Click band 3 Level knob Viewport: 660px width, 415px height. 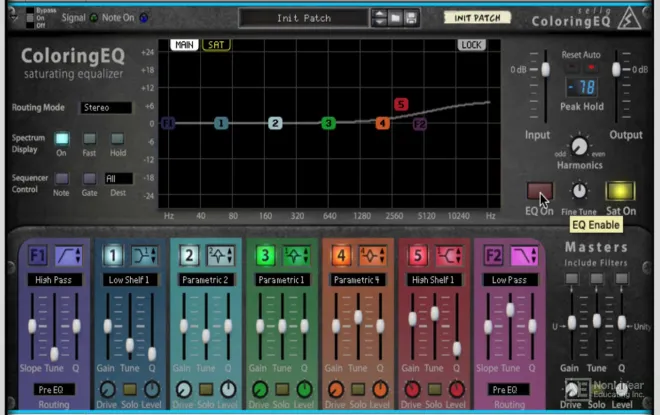[304, 389]
